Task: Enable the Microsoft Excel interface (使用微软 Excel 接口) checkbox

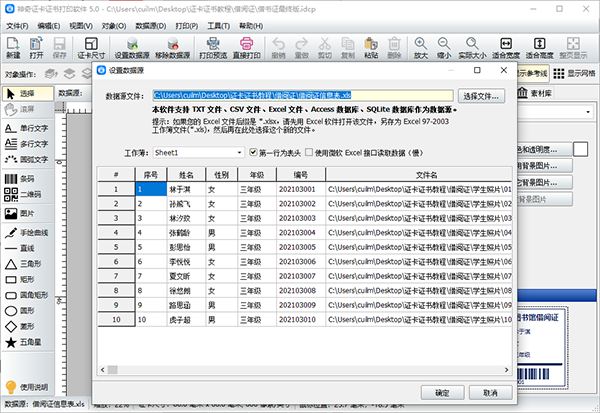Action: (308, 152)
